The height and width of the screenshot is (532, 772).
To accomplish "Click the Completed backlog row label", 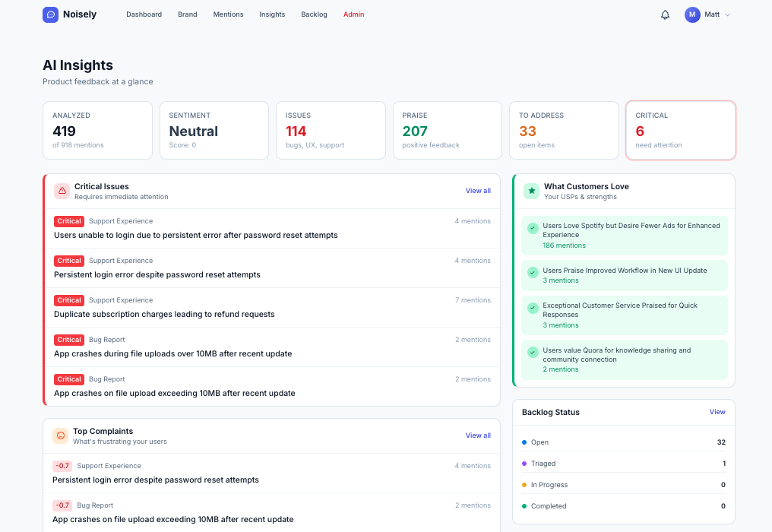I will tap(549, 506).
